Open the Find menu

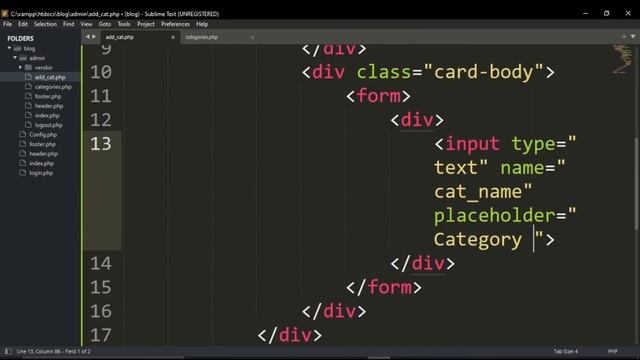[69, 24]
